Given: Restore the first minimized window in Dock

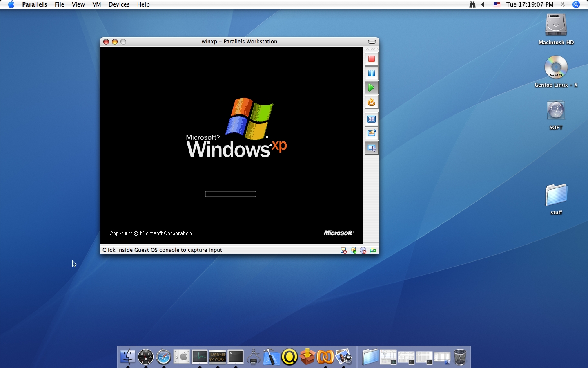Looking at the screenshot, I should tap(388, 357).
